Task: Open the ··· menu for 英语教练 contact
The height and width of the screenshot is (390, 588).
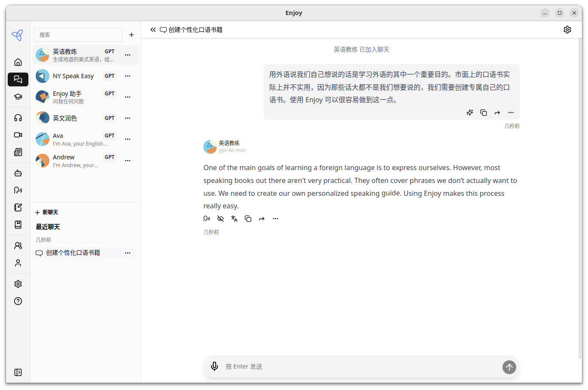Action: pyautogui.click(x=127, y=55)
